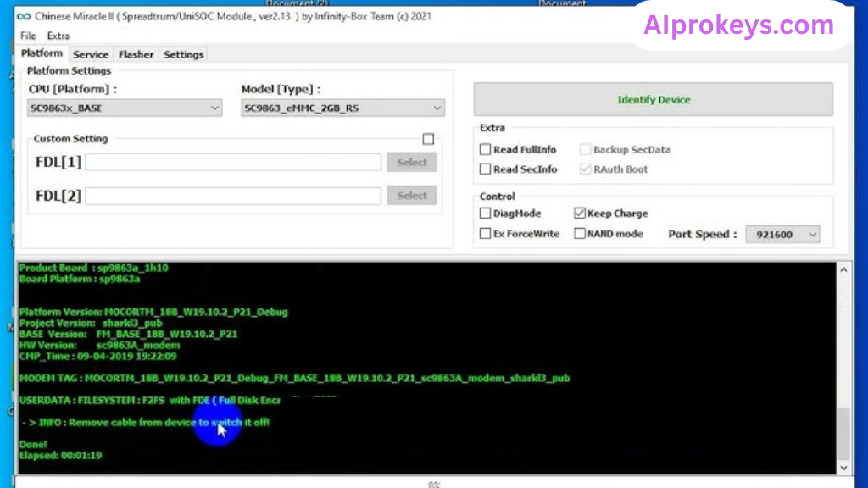The height and width of the screenshot is (488, 868).
Task: Click the 'Platform Version' log line
Action: click(153, 312)
